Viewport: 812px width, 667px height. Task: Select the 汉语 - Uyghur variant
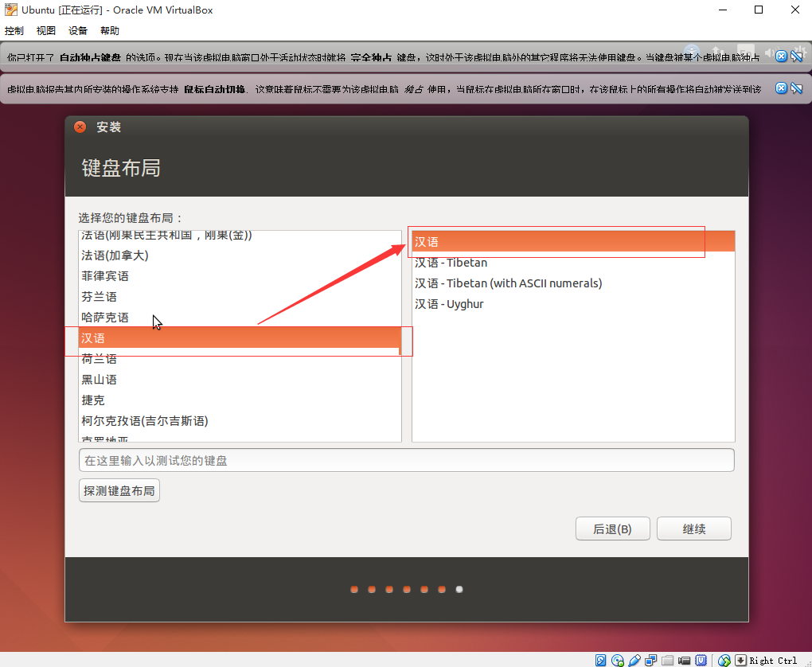[573, 304]
